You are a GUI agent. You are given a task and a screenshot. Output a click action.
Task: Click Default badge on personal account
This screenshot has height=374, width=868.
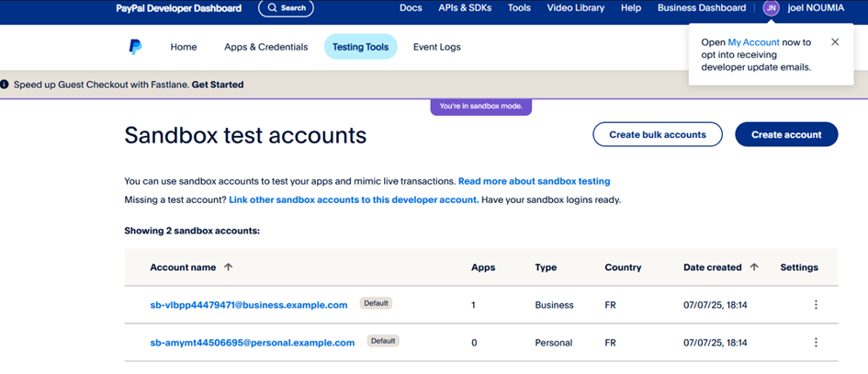tap(383, 341)
